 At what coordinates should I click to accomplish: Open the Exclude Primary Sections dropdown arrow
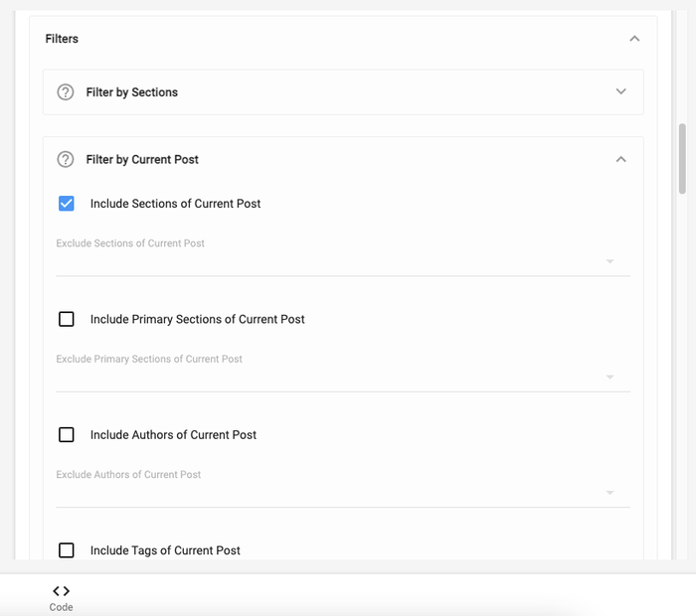[x=609, y=378]
